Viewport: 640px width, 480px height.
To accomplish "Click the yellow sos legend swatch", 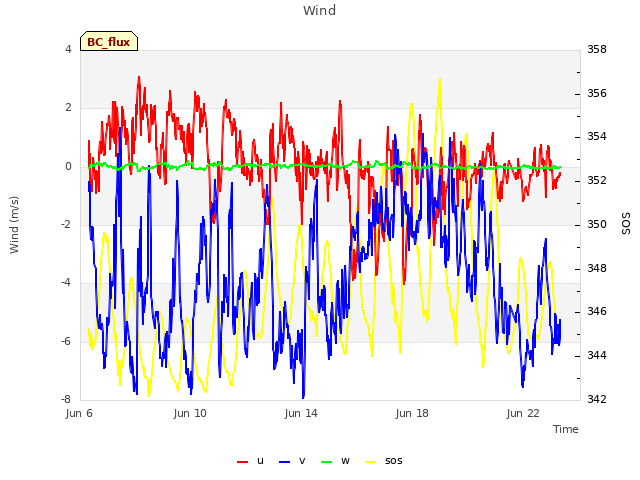I will (370, 462).
